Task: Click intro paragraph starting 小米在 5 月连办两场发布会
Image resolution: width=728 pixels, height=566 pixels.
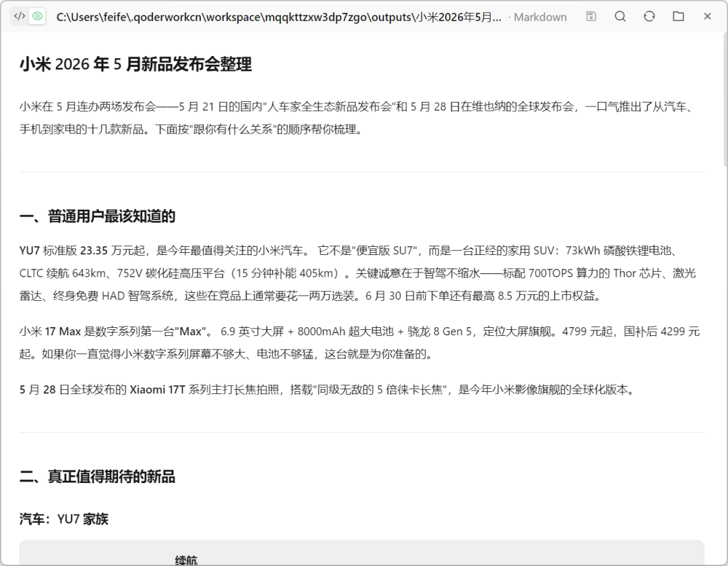Action: [357, 118]
